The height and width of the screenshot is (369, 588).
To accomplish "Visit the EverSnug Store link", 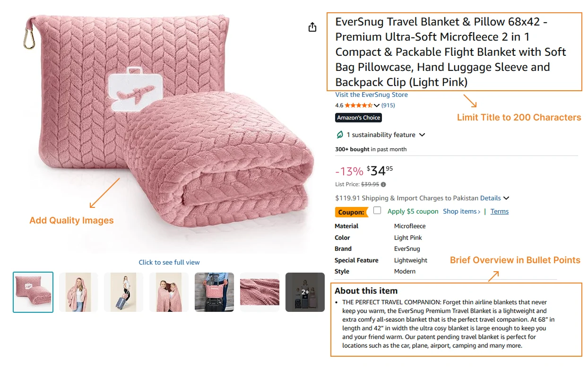I will (372, 94).
